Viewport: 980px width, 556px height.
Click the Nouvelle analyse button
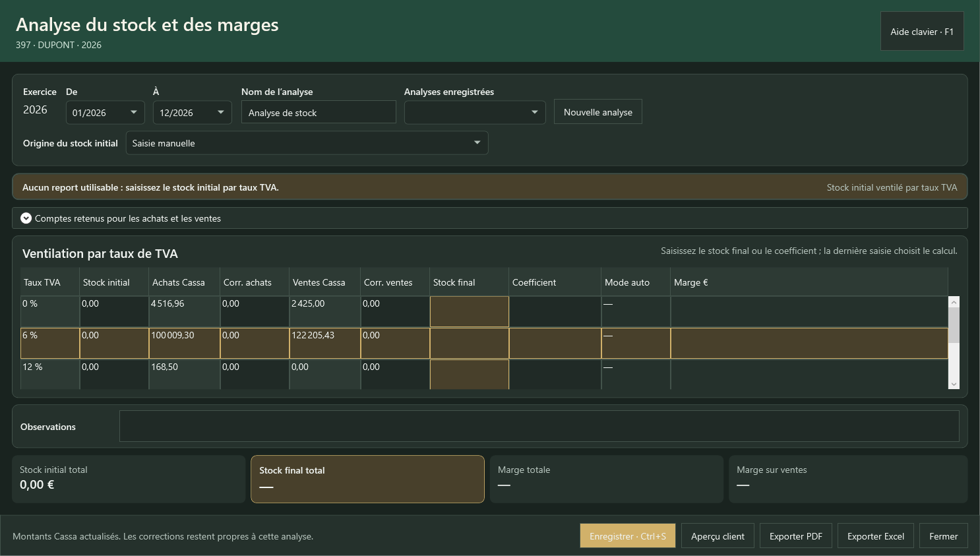coord(598,111)
